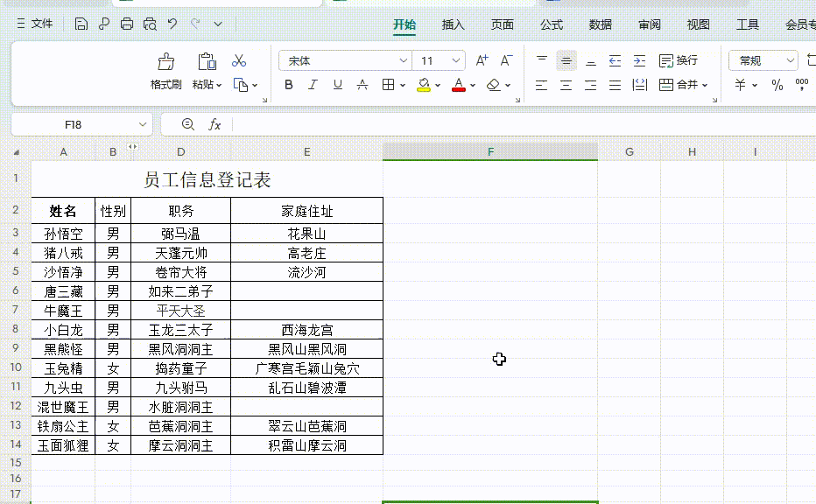Open the 文件 menu

[35, 24]
